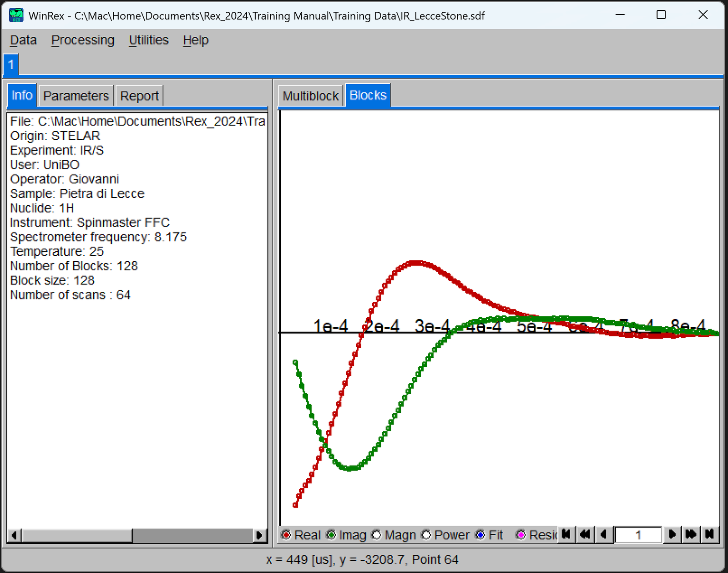The image size is (728, 573).
Task: Minimize the WinRex window
Action: (620, 15)
